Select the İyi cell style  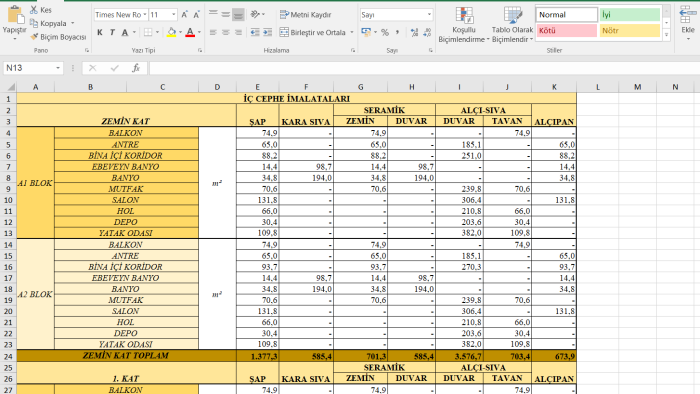[x=630, y=15]
